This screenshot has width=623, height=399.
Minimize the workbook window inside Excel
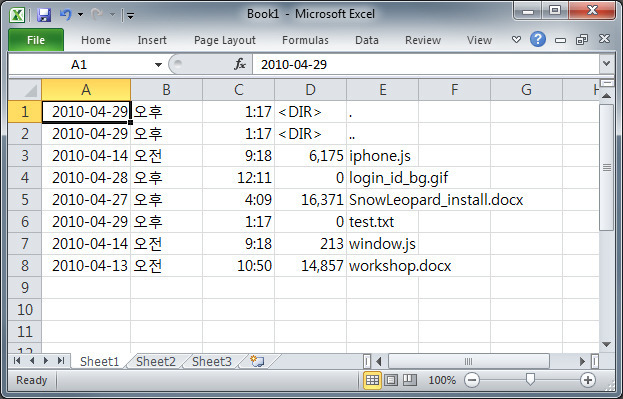(560, 40)
